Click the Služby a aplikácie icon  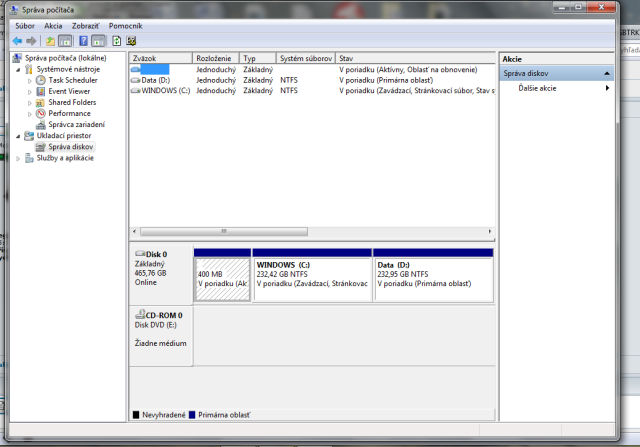click(29, 158)
